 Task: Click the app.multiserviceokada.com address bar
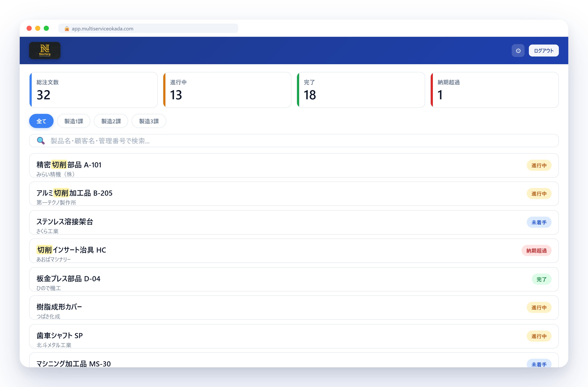click(x=148, y=28)
